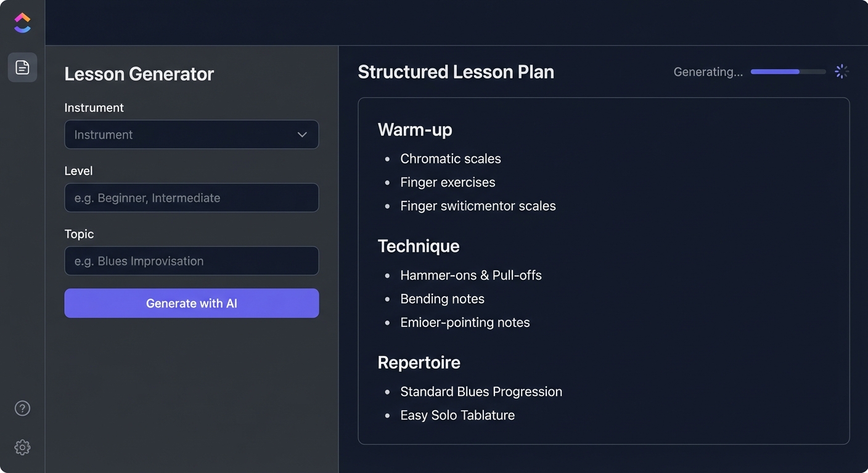
Task: Open the settings gear icon
Action: 22,447
